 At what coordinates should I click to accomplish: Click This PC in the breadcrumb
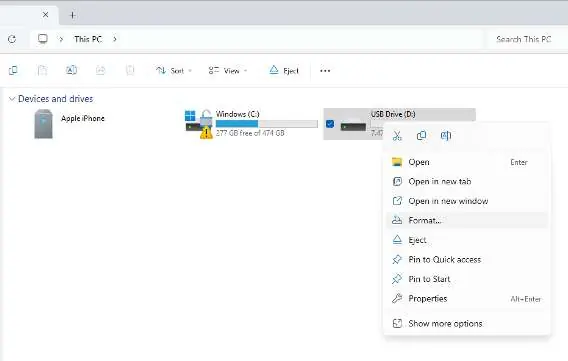pos(88,39)
